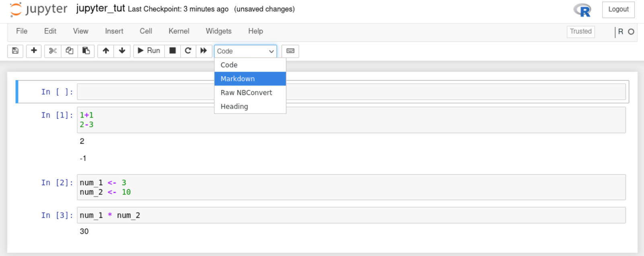
Task: Click cell with num_1 * num_2
Action: pos(351,215)
